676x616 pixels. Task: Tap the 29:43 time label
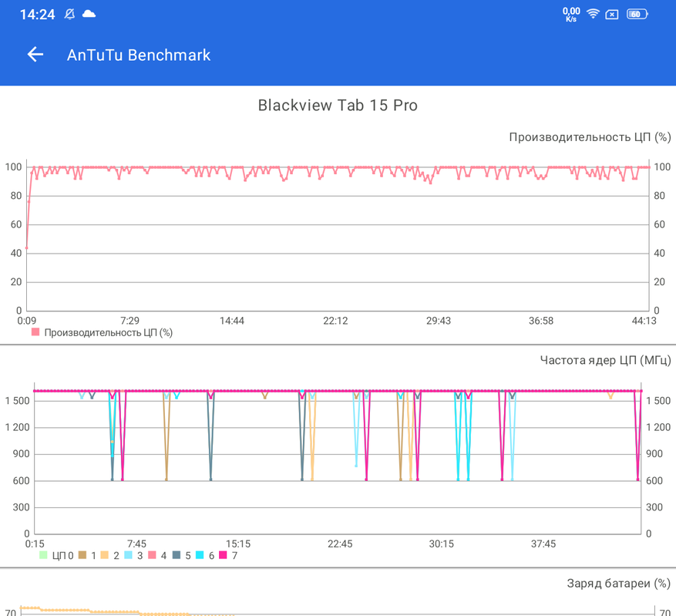click(x=439, y=321)
